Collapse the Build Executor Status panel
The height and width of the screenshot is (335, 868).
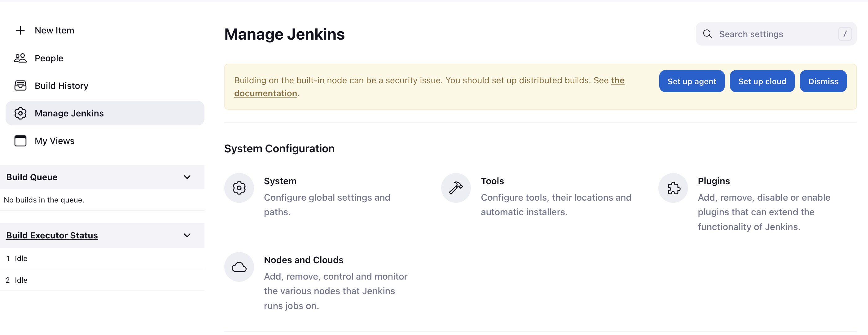(187, 235)
